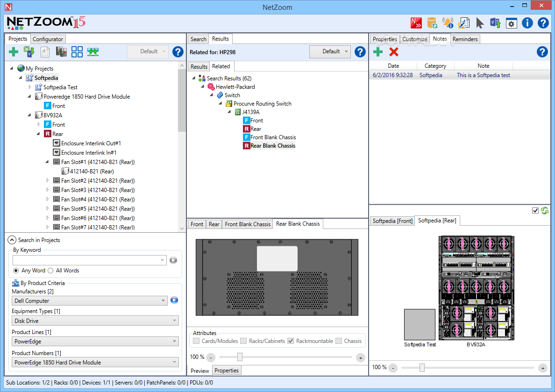Screen dimensions: 555x392
Task: Open Properties tab below the preview
Action: pyautogui.click(x=227, y=371)
